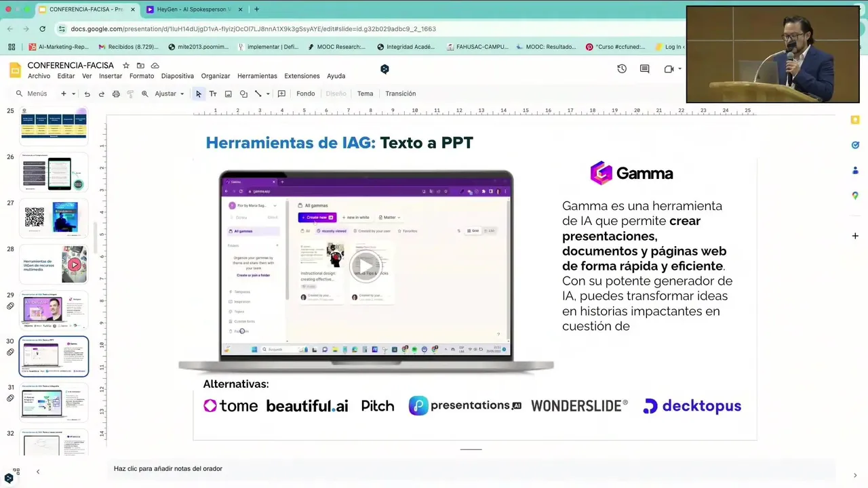
Task: Switch to HeyGen AI Spokesperson tab
Action: (x=193, y=9)
